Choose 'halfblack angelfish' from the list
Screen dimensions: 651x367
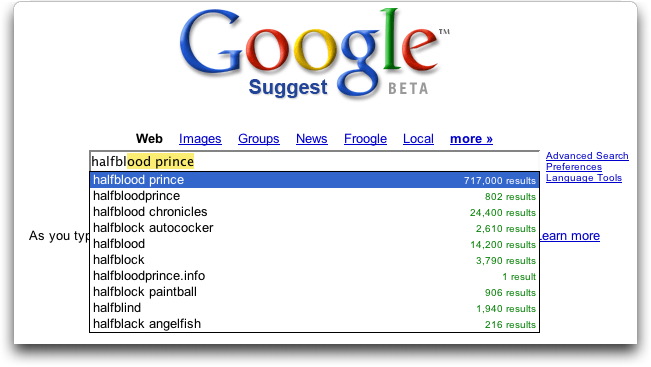click(x=314, y=324)
